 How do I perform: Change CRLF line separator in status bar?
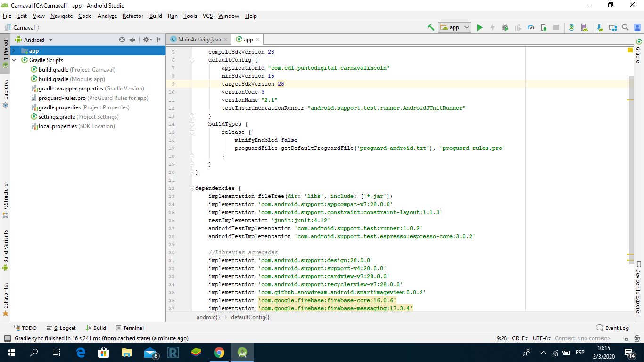520,338
